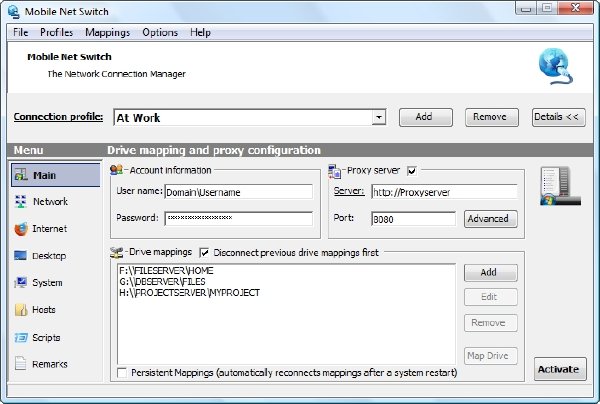Open the Help menu
The height and width of the screenshot is (404, 600).
click(x=201, y=33)
